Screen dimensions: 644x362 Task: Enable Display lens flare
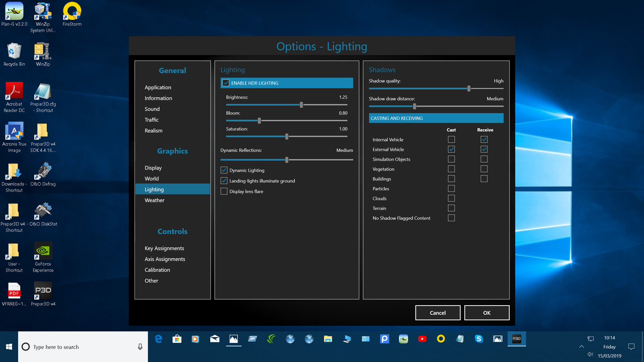click(224, 191)
